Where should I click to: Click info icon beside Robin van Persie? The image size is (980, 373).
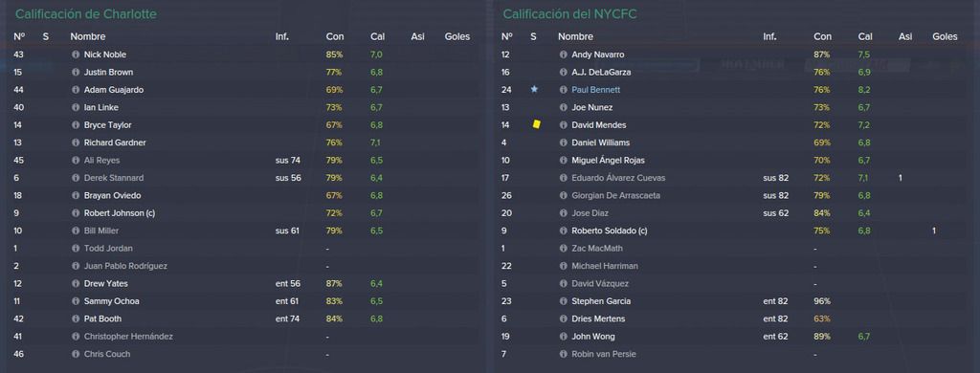563,354
